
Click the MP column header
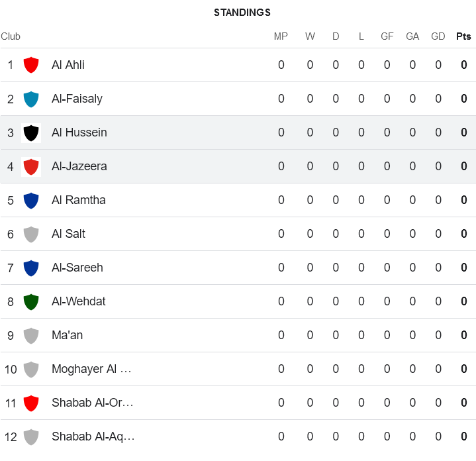[x=281, y=36]
